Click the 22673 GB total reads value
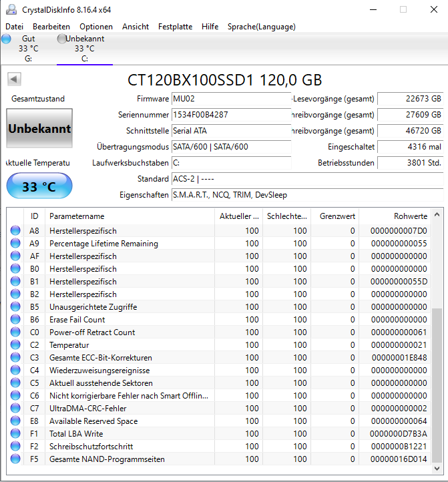Viewport: 448px width, 482px height. [x=410, y=99]
